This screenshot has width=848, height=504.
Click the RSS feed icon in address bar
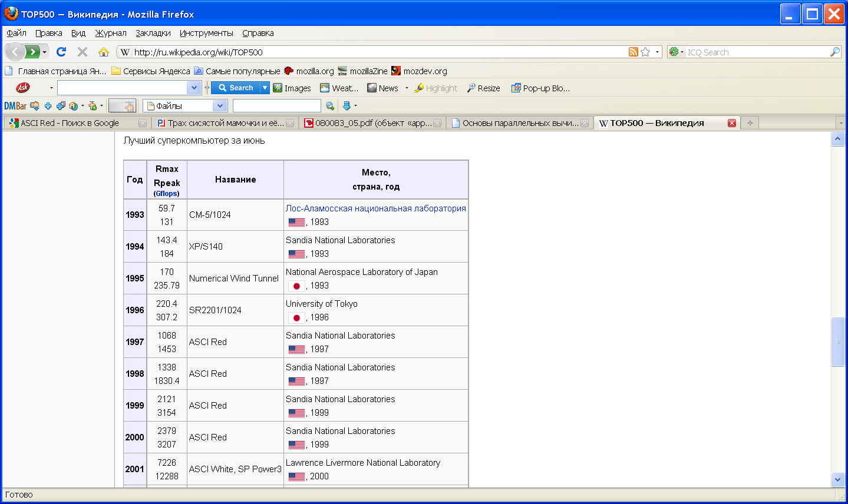633,52
